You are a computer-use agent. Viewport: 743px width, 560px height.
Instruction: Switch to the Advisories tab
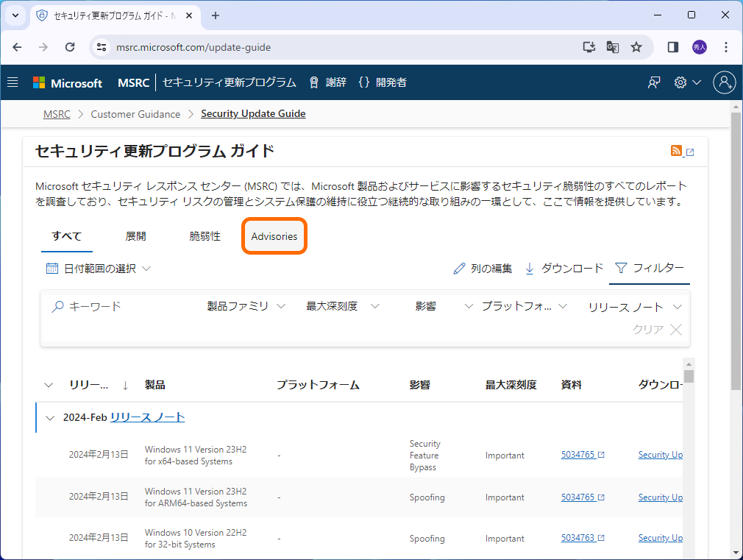(274, 235)
